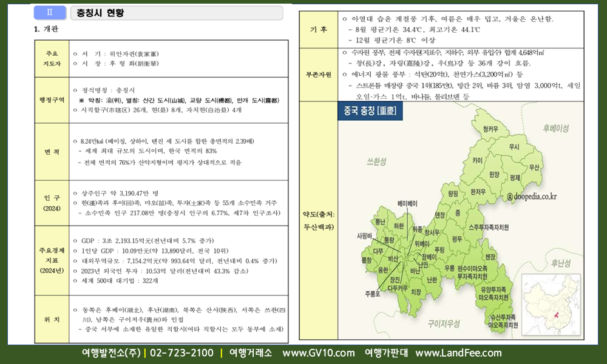Open the www.LandFee.com link

point(458,353)
